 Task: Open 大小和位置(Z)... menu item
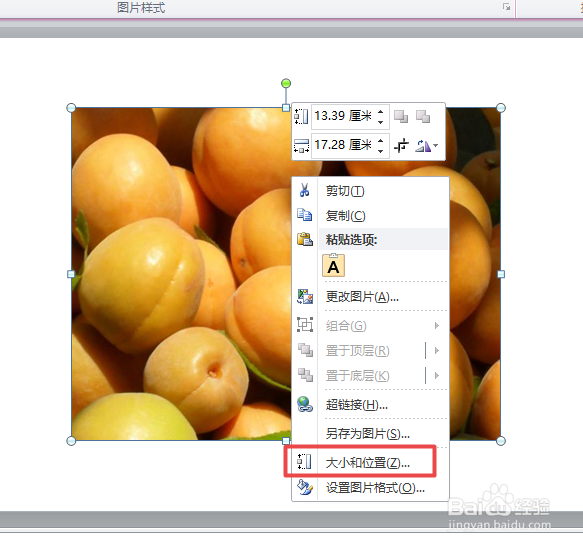coord(370,462)
